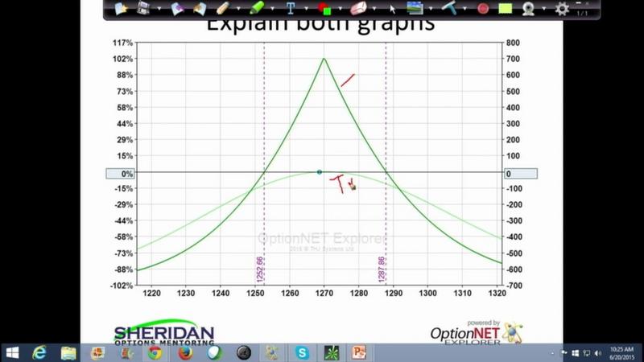
Task: Click the blue current-price dot on the chart
Action: (319, 172)
